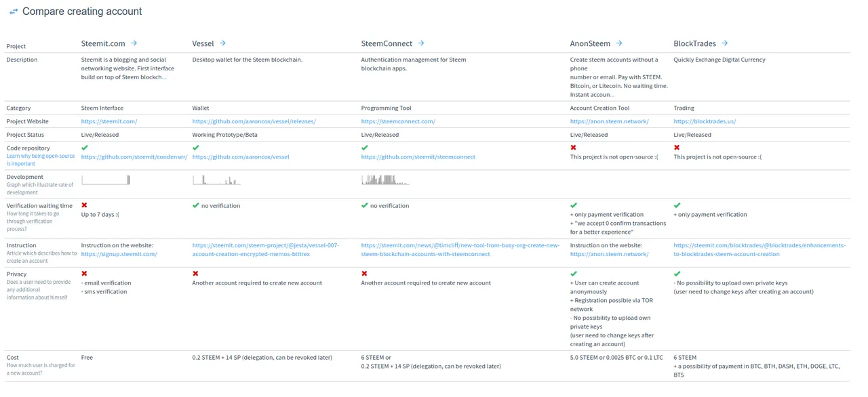The height and width of the screenshot is (397, 868).
Task: Click green check in SteemConnect code repository cell
Action: click(x=365, y=147)
